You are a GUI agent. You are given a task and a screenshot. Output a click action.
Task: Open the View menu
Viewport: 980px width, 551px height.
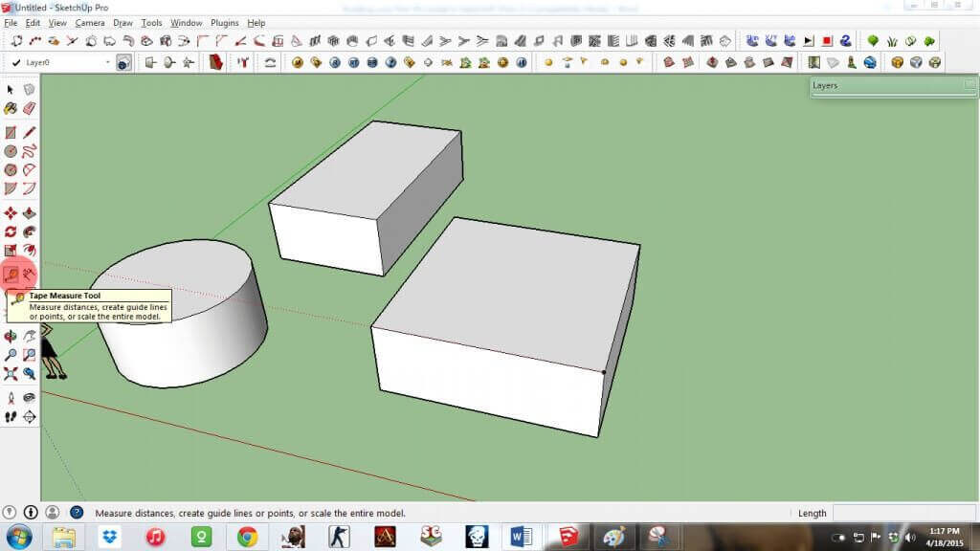[57, 23]
